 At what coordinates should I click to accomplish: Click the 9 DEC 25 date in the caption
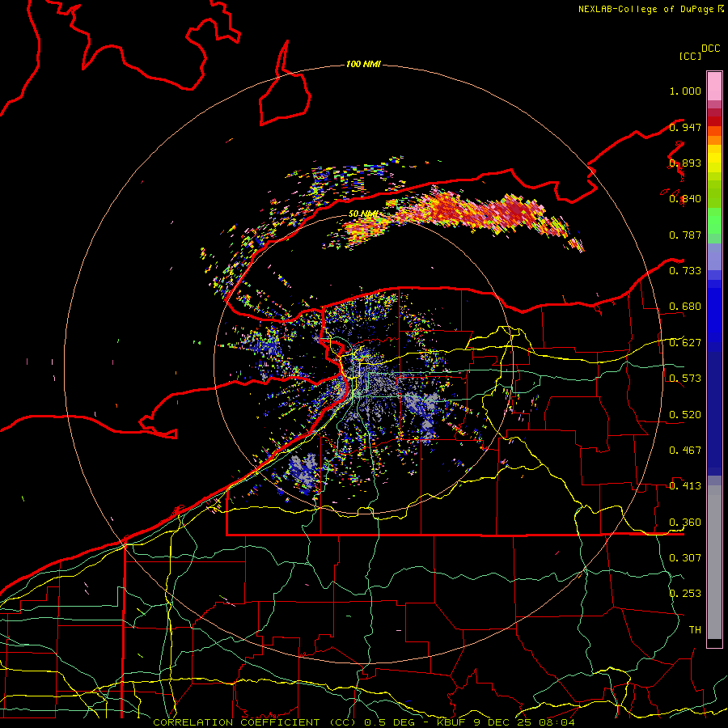tap(502, 722)
